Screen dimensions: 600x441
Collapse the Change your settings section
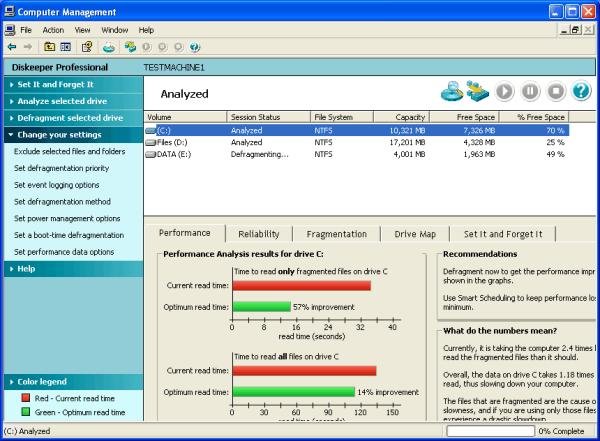tap(73, 135)
